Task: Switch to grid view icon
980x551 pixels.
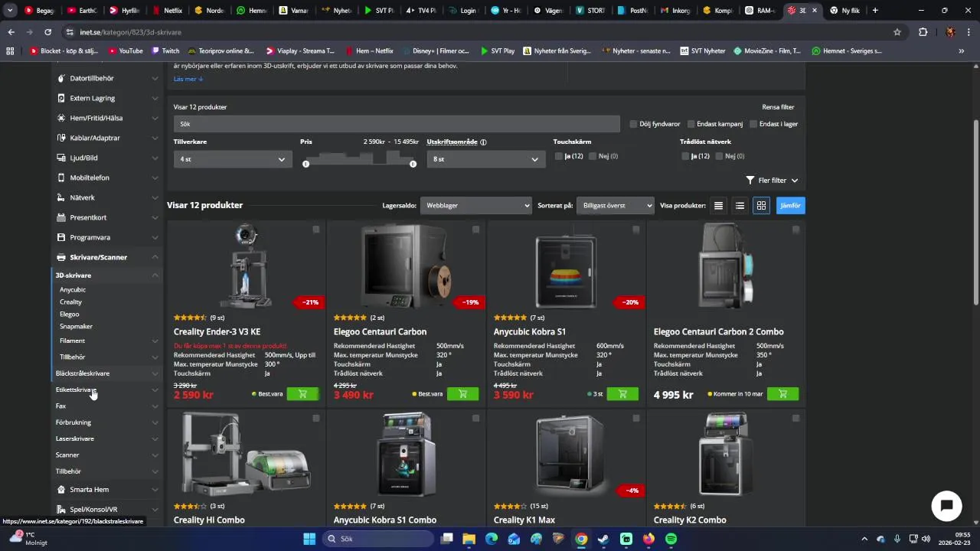Action: (x=761, y=206)
